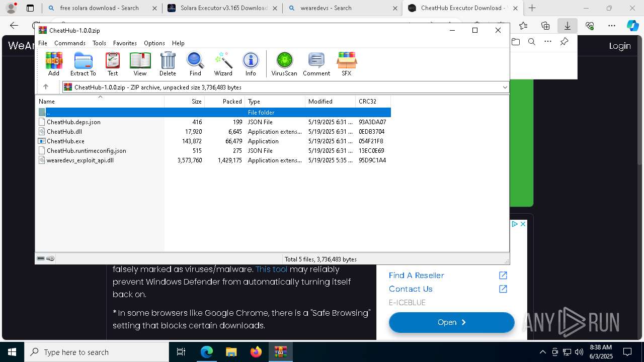644x362 pixels.
Task: Open the Options menu
Action: click(x=154, y=43)
